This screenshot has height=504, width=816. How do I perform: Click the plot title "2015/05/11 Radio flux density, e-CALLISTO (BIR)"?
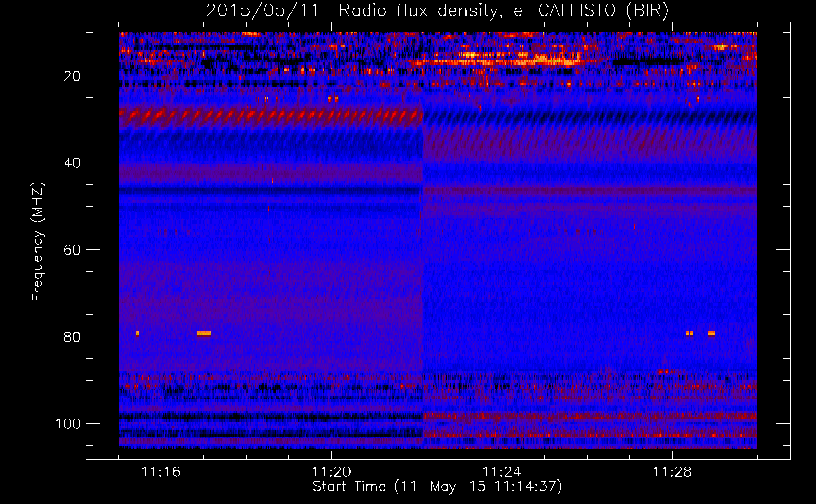click(437, 10)
